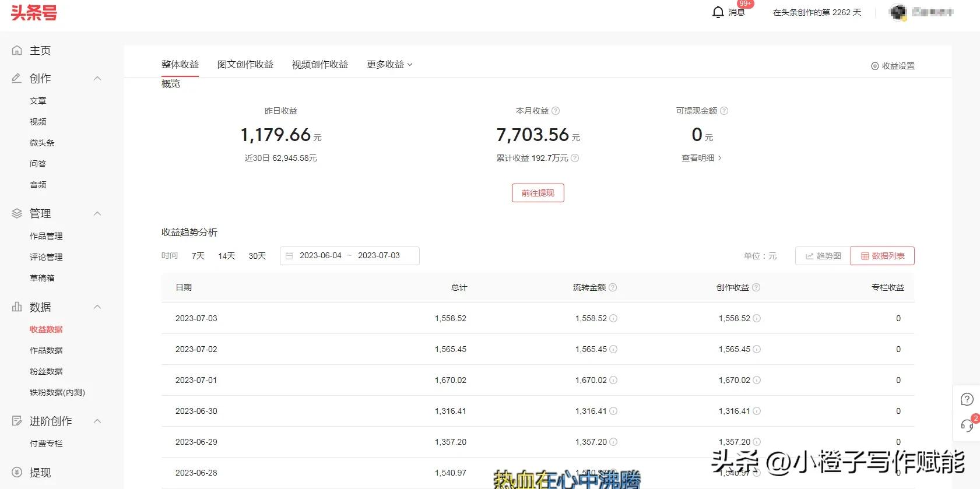
Task: Open the customer service headset icon
Action: pyautogui.click(x=967, y=425)
